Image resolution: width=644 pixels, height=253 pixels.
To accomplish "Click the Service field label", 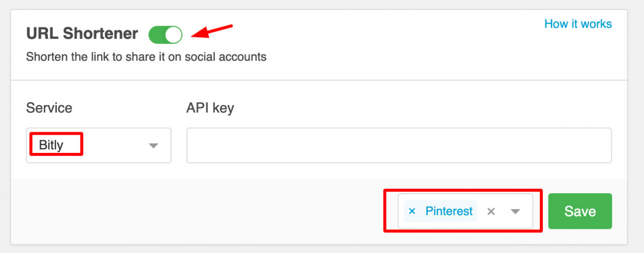I will 49,108.
